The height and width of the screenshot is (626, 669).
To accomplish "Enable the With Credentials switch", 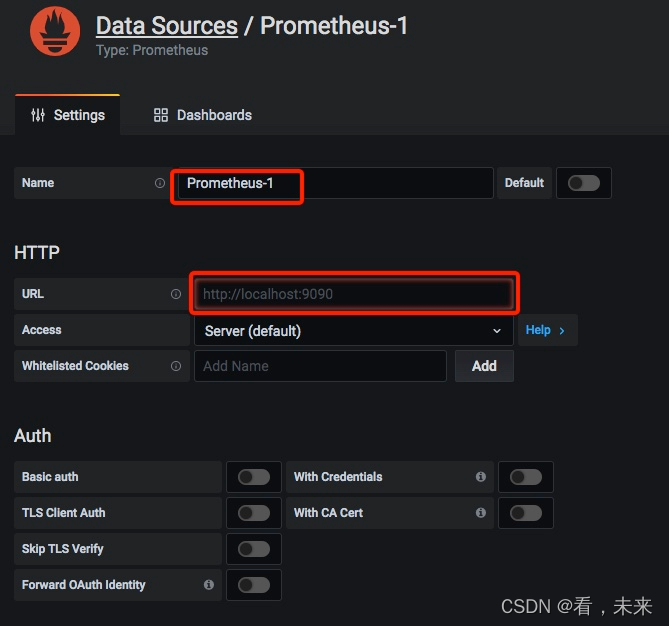I will (526, 477).
